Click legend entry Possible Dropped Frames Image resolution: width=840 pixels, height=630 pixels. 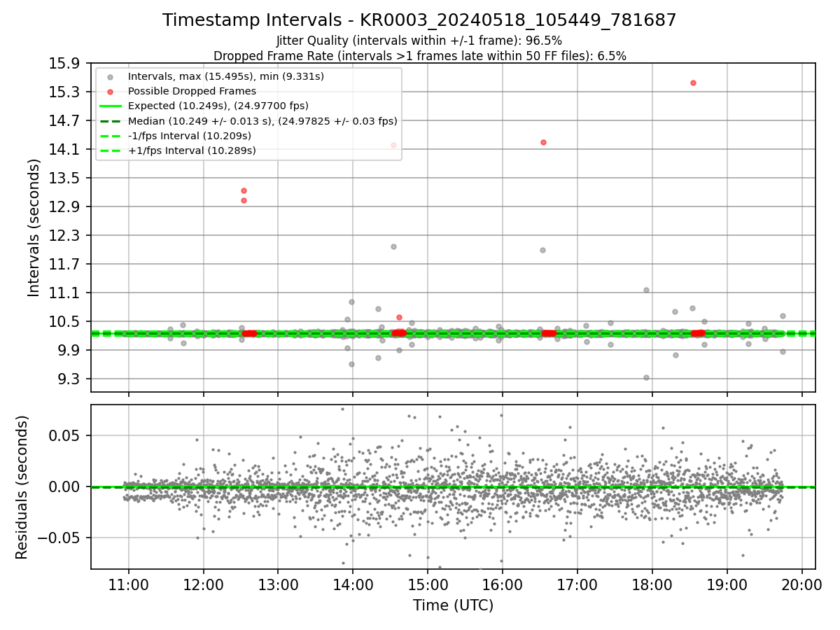[x=192, y=92]
